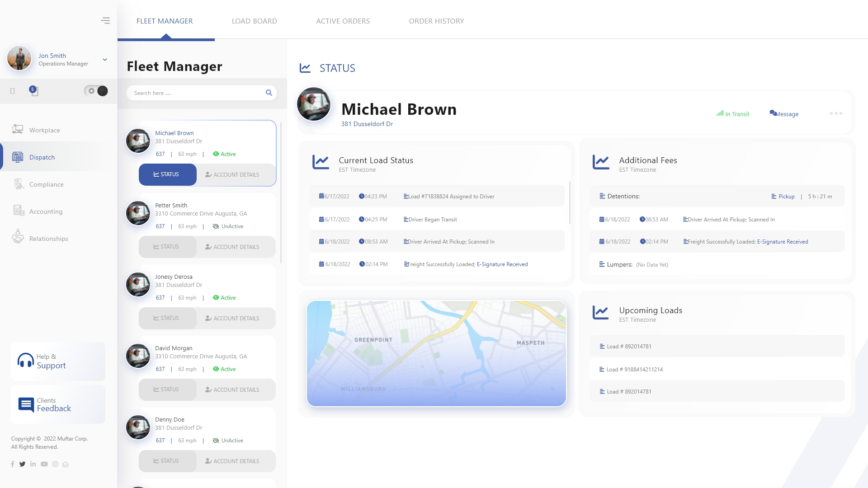This screenshot has height=488, width=868.
Task: Open the Twitter social icon
Action: click(22, 464)
